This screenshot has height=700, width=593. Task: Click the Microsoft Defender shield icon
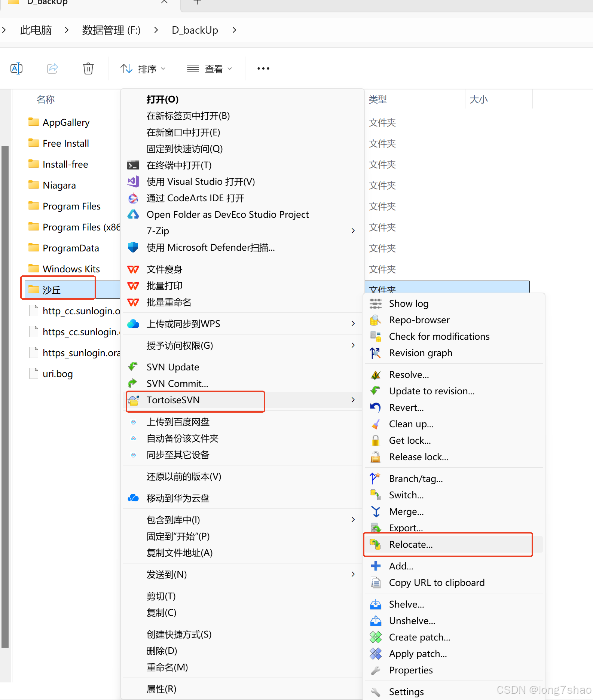click(x=133, y=248)
